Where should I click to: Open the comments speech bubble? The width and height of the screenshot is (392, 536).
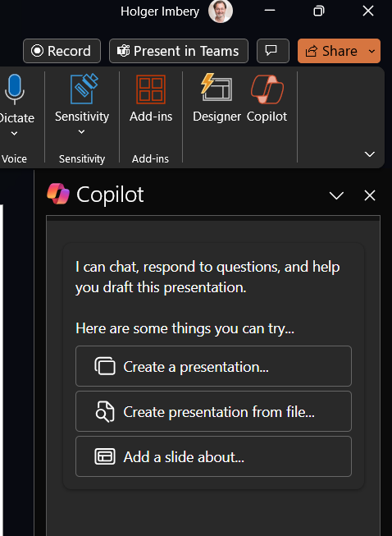click(x=273, y=51)
